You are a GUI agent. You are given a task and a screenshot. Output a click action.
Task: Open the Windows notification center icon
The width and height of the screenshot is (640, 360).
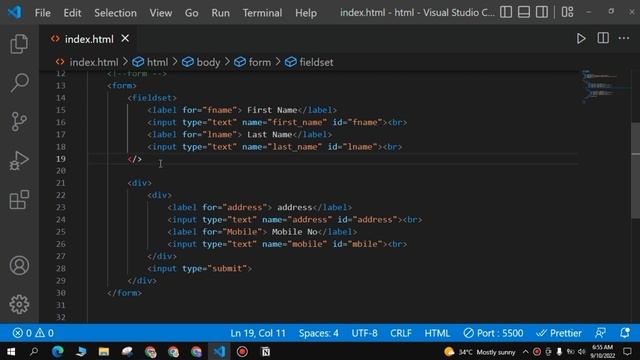point(627,351)
